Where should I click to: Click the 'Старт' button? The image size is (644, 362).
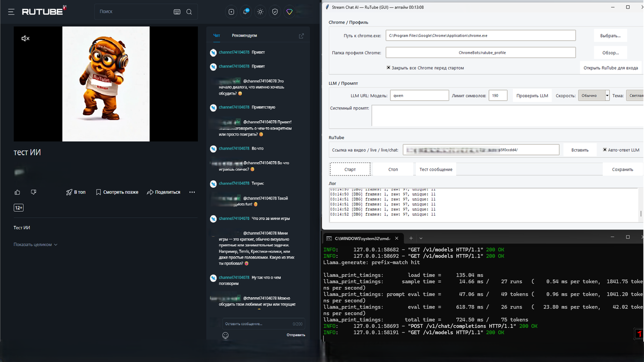pyautogui.click(x=350, y=169)
